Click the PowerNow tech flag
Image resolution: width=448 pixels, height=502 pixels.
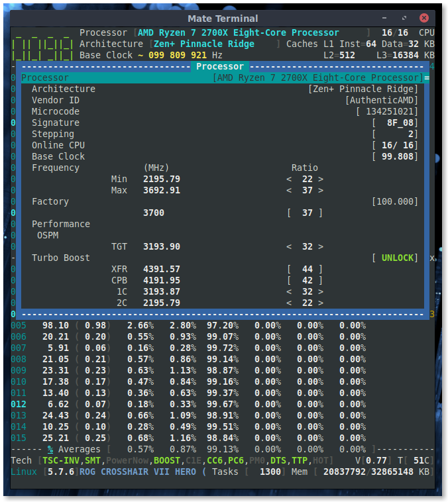tap(127, 461)
